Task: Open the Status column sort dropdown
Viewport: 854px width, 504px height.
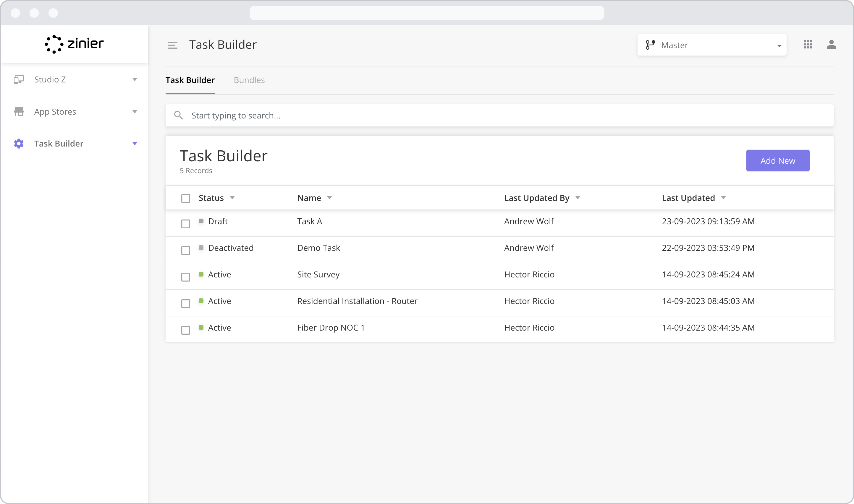Action: 232,198
